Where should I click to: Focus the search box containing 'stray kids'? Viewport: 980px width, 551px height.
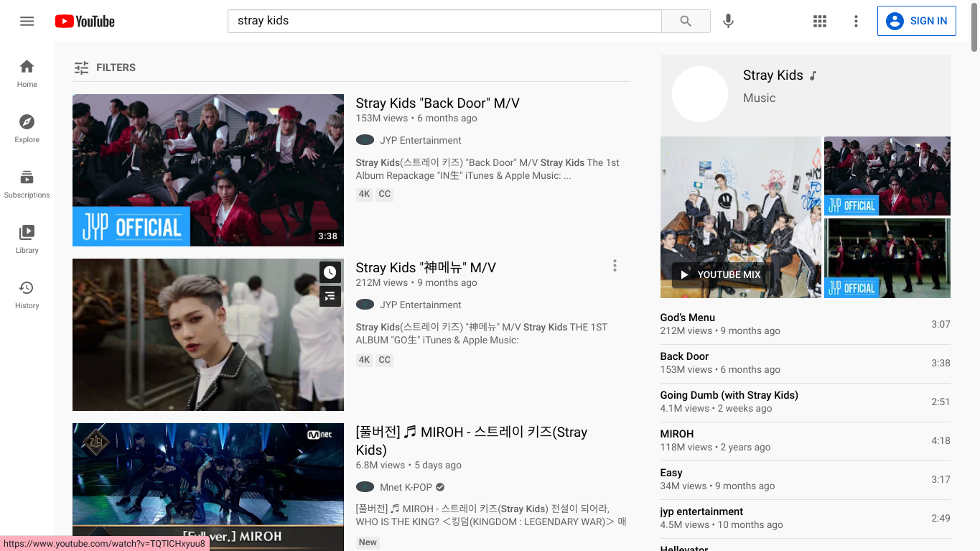click(x=444, y=21)
